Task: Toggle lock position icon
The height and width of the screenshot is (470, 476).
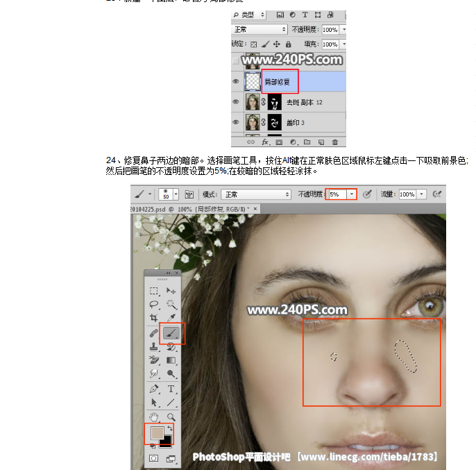Action: pyautogui.click(x=277, y=44)
